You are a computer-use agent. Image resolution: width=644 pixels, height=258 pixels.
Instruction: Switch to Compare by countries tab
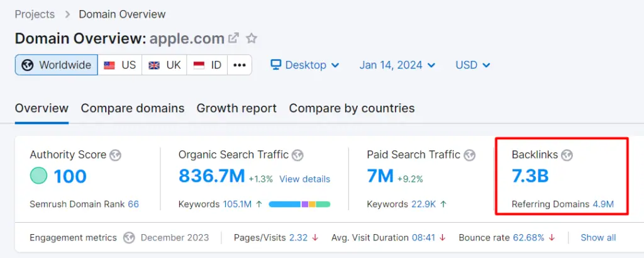click(x=352, y=108)
